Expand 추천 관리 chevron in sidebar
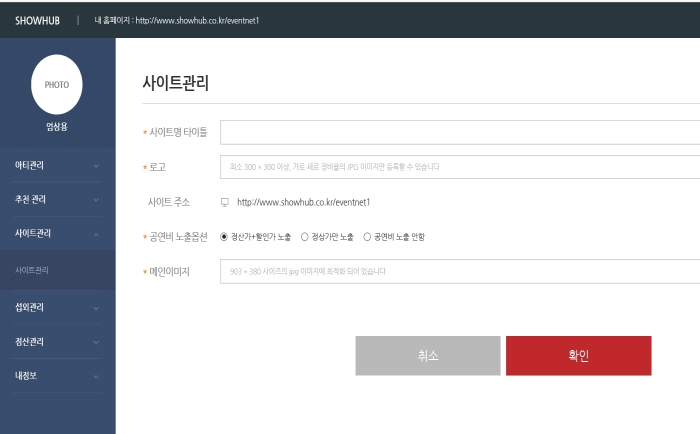700x434 pixels. click(96, 199)
